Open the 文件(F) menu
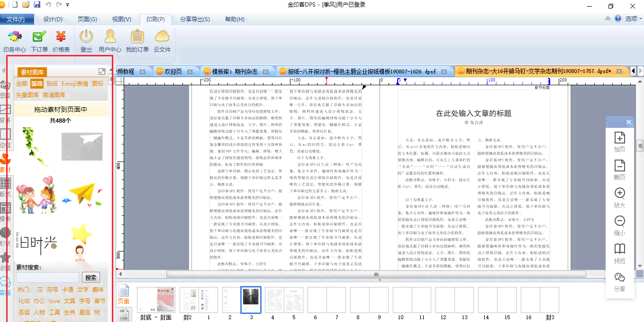 16,19
